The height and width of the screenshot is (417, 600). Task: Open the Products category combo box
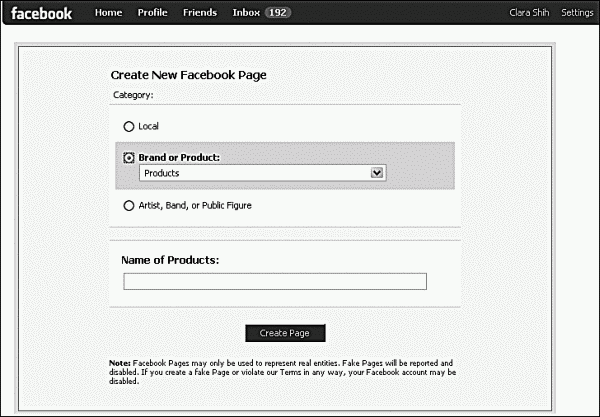[x=255, y=173]
